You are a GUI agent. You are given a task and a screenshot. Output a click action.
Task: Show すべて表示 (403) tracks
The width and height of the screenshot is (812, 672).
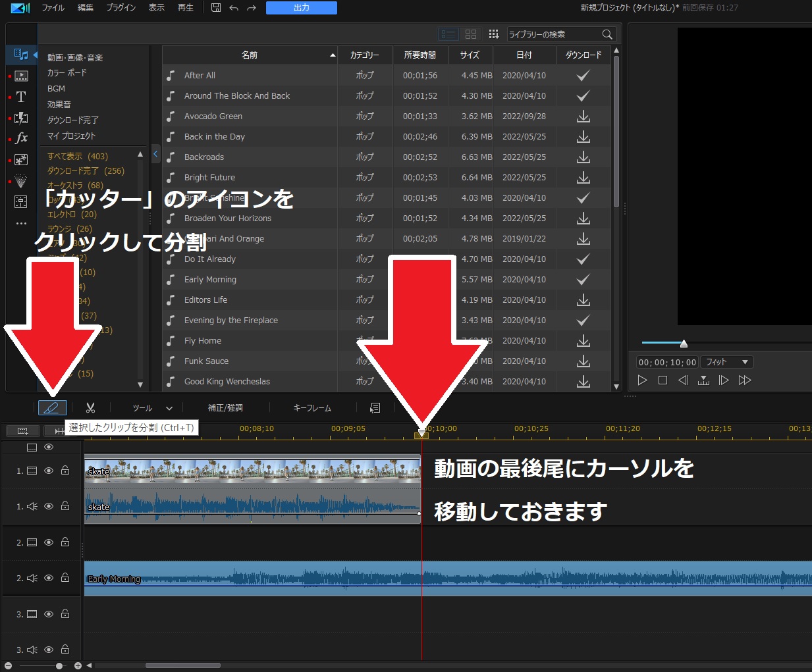pyautogui.click(x=78, y=157)
